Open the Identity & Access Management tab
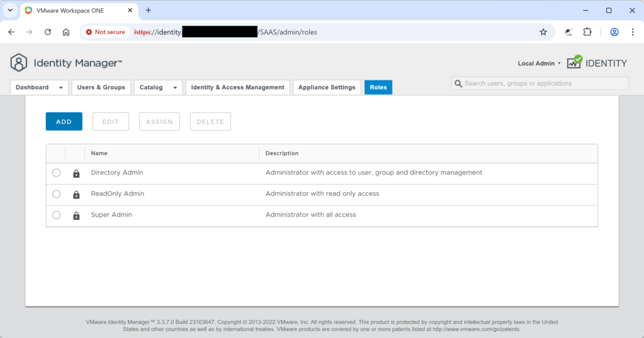The height and width of the screenshot is (338, 644). [x=238, y=87]
